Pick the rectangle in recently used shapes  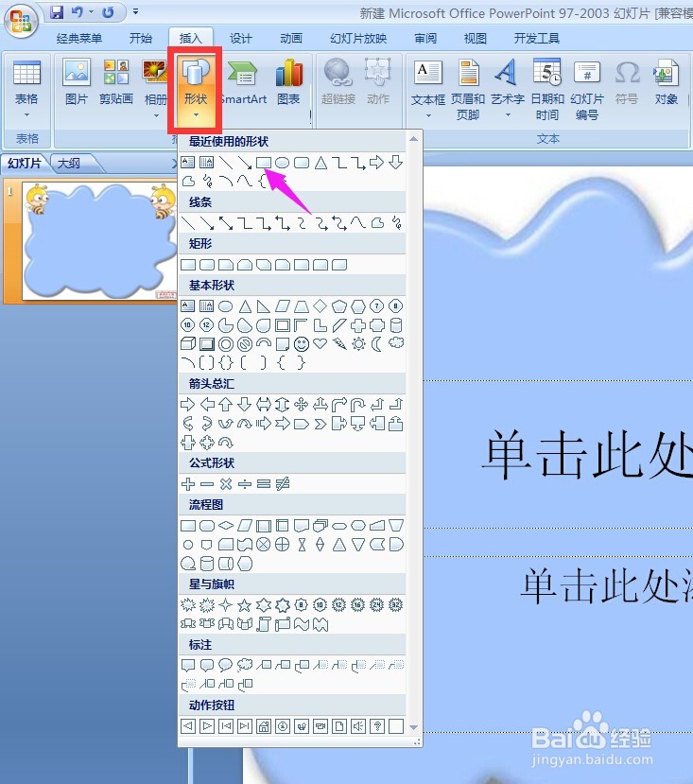click(264, 163)
